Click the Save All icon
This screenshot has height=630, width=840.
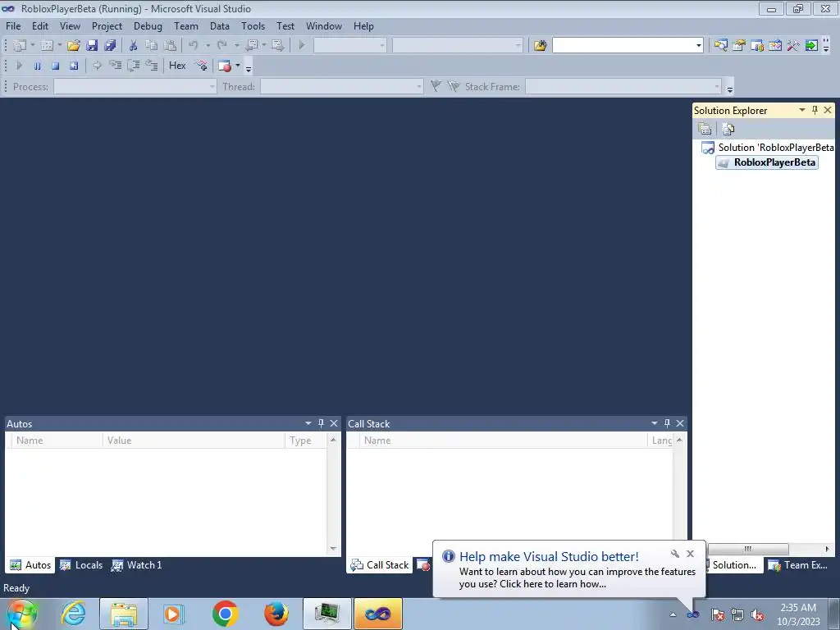[111, 46]
